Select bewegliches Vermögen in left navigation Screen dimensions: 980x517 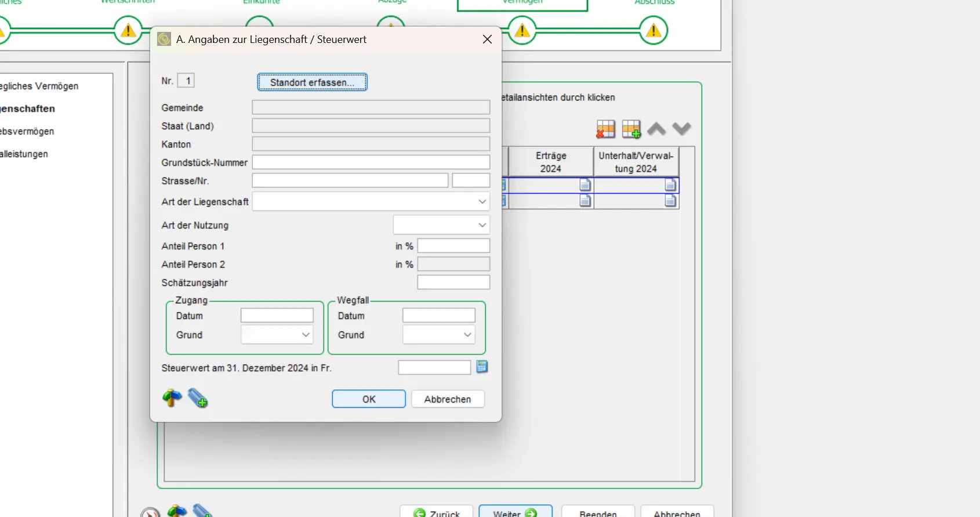pos(39,86)
